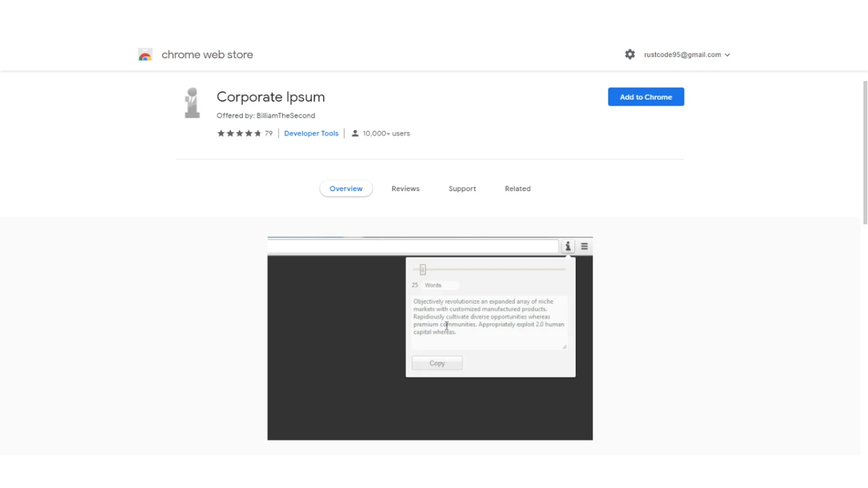Open the Support tab
This screenshot has width=868, height=488.
click(x=462, y=188)
